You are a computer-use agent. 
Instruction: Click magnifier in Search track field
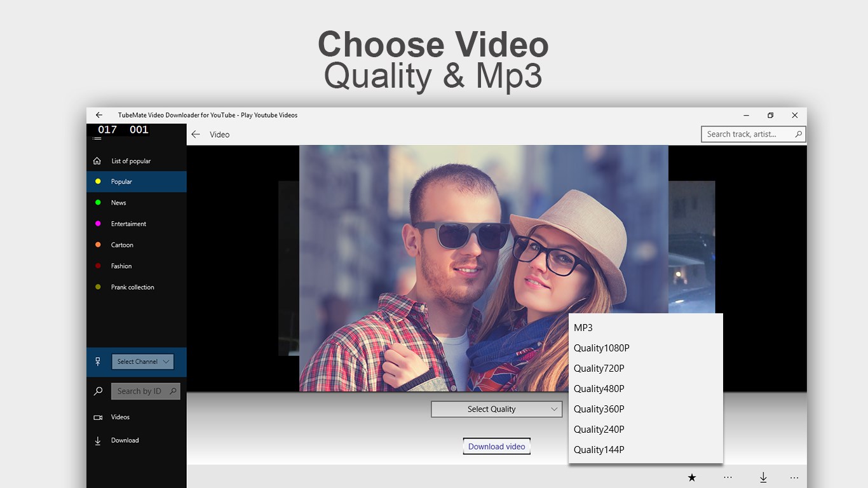pos(799,134)
